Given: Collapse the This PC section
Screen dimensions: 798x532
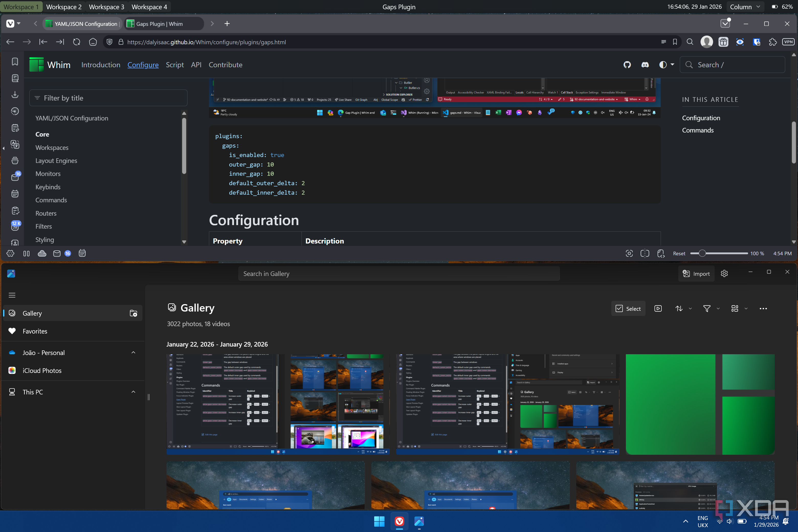Looking at the screenshot, I should pyautogui.click(x=133, y=392).
